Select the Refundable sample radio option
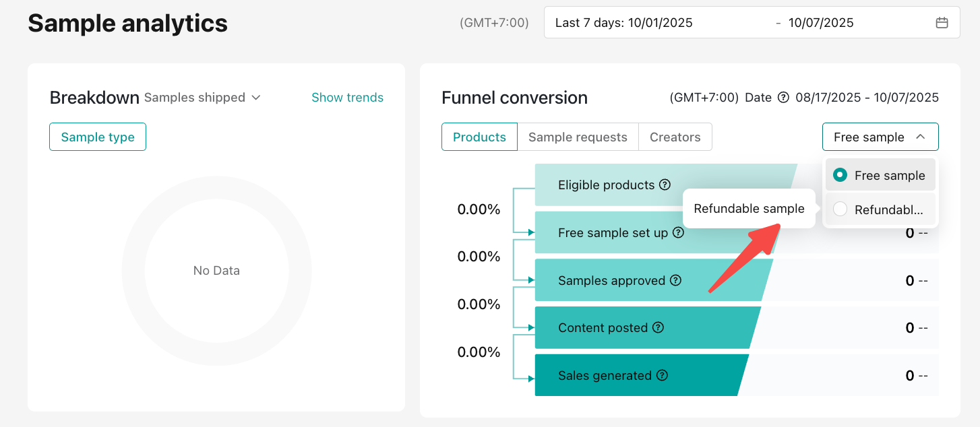 tap(840, 209)
